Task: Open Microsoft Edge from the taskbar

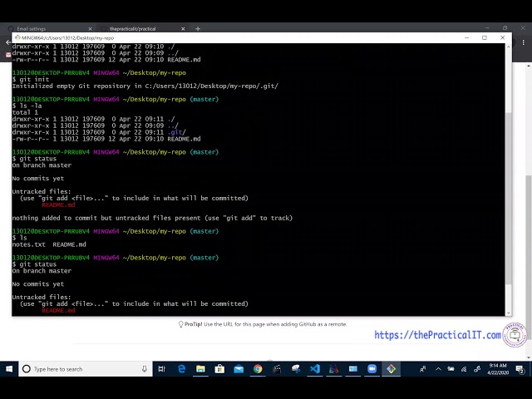Action: click(x=181, y=368)
